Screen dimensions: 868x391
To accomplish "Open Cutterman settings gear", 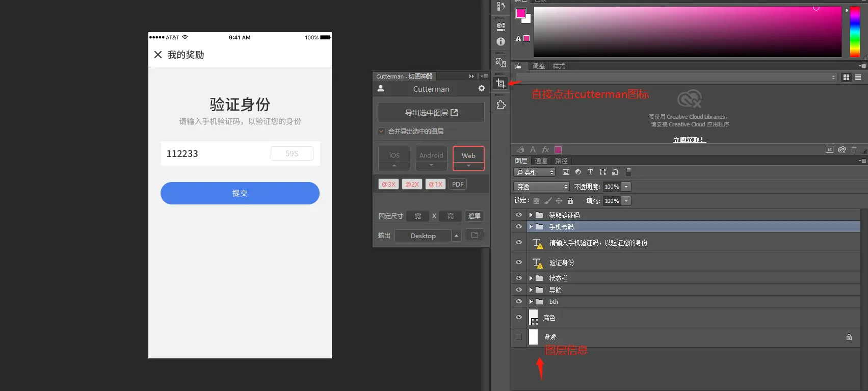I will [482, 88].
